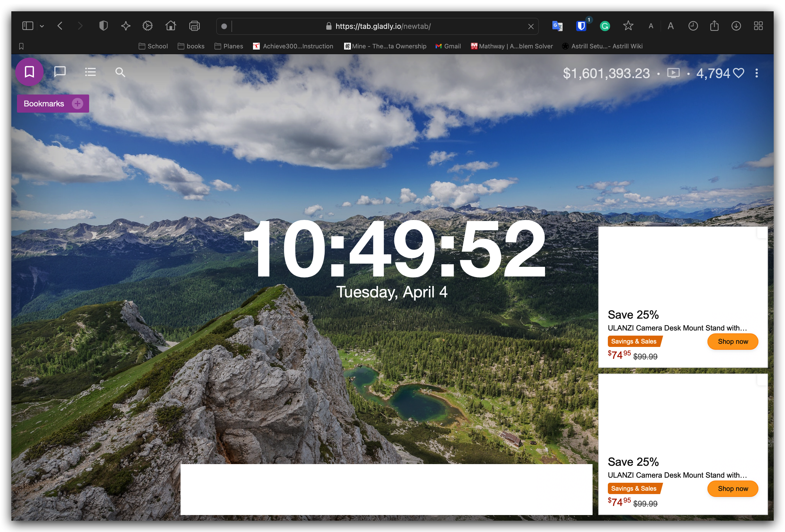Open the three-dot settings menu
785x532 pixels.
pos(757,73)
